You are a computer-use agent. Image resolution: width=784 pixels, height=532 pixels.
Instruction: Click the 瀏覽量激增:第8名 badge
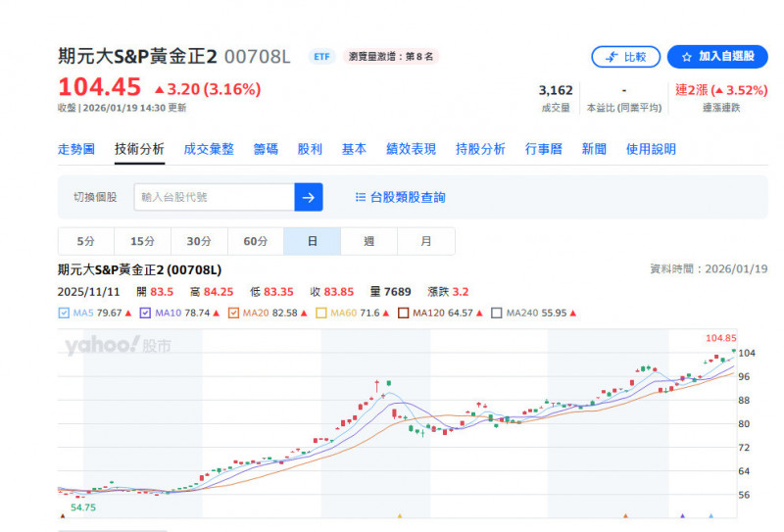pos(391,57)
